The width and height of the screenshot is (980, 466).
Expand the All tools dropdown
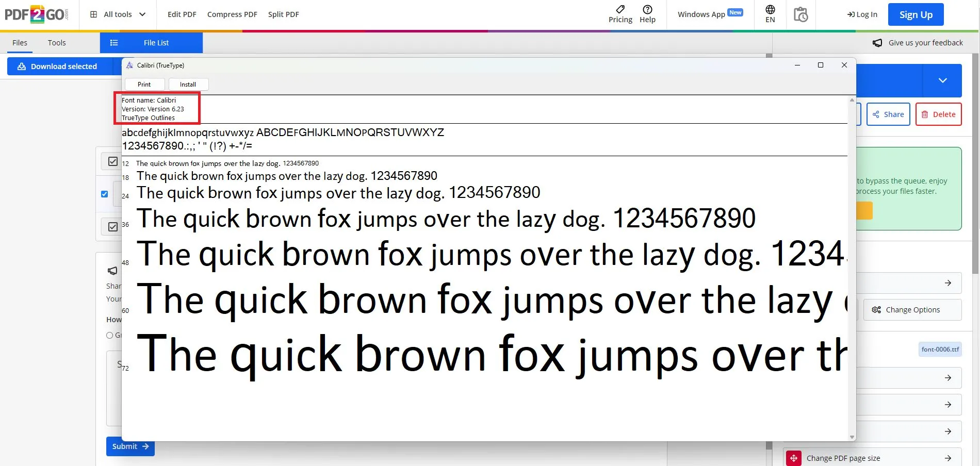click(x=117, y=14)
